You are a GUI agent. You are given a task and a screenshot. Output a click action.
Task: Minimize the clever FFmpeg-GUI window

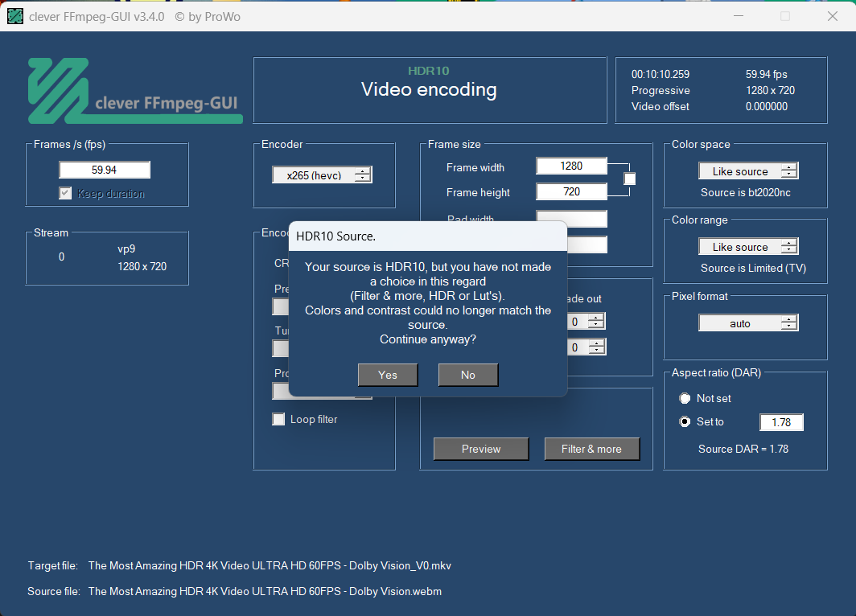click(x=739, y=16)
